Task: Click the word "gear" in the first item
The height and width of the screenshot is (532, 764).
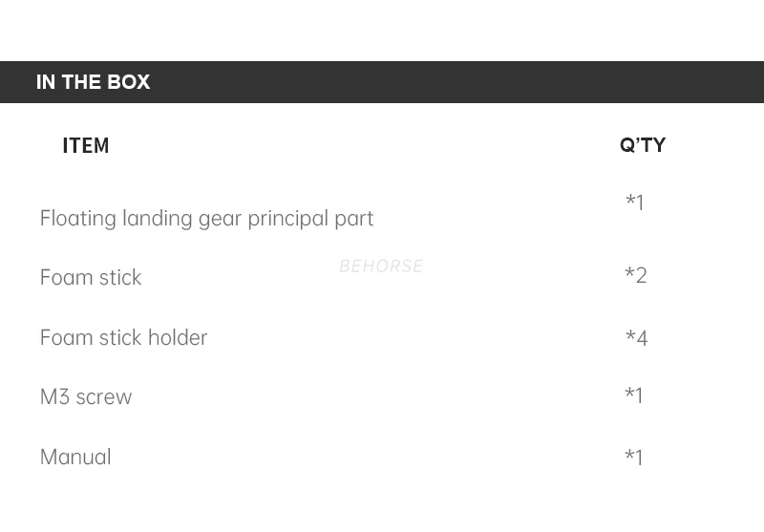Action: [x=221, y=220]
